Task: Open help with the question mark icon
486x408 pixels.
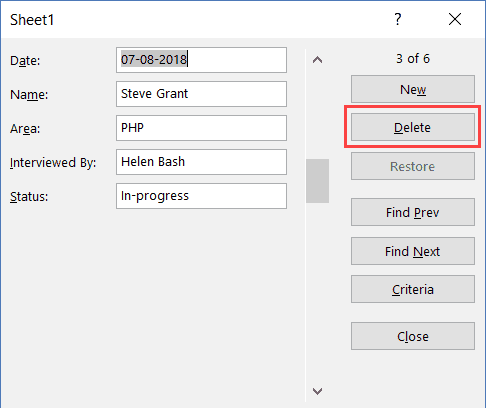Action: (x=398, y=19)
